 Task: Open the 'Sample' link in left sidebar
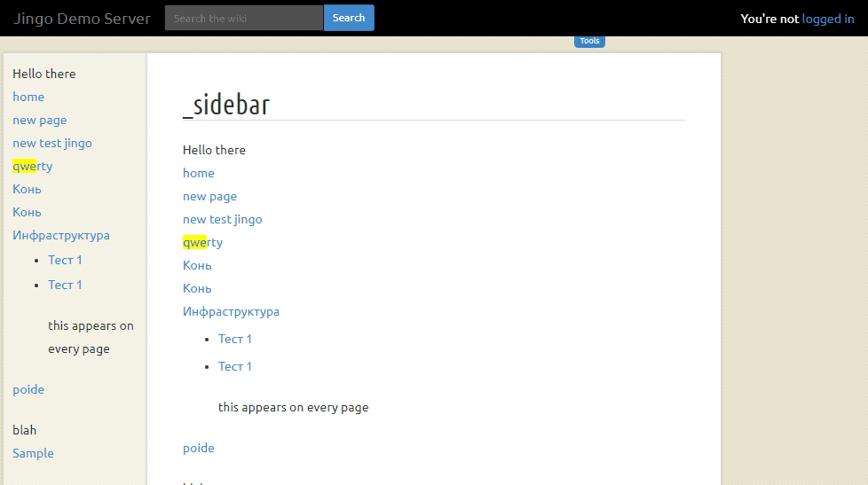coord(33,453)
